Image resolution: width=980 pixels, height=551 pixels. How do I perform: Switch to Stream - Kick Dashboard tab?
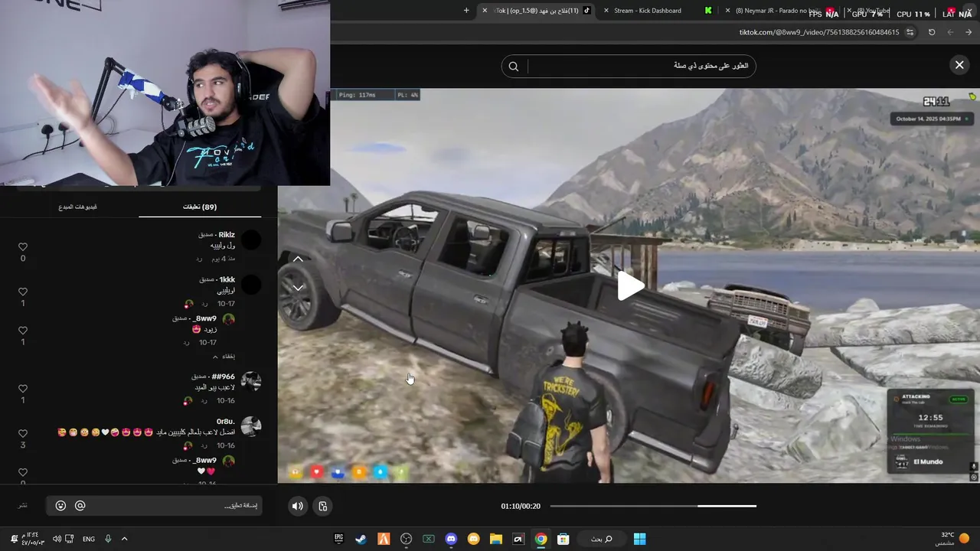(647, 11)
